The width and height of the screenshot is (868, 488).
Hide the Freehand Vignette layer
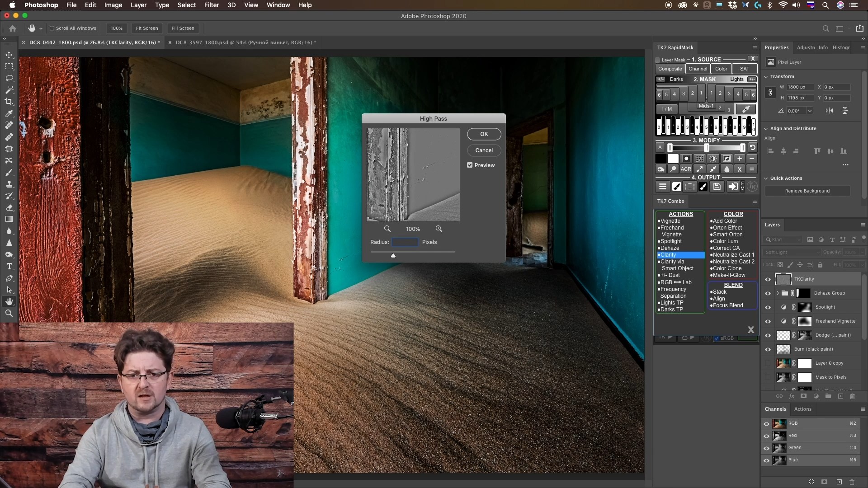click(x=768, y=321)
